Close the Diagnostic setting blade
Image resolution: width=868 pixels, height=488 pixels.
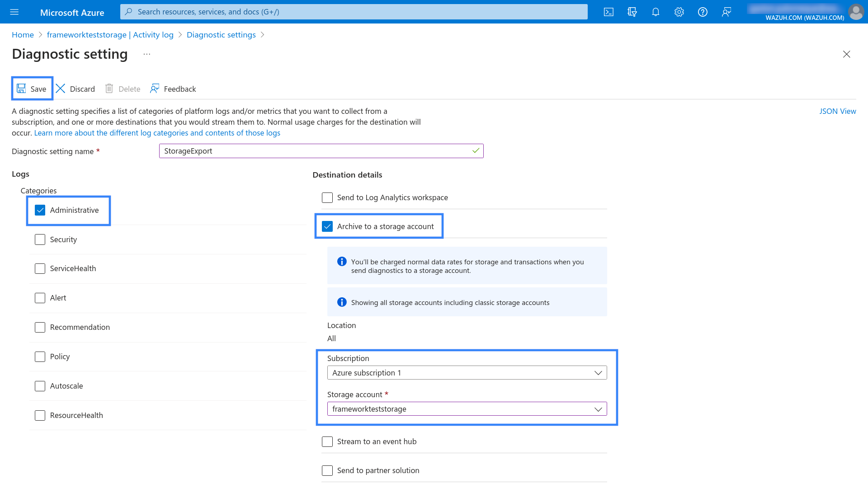click(x=847, y=54)
